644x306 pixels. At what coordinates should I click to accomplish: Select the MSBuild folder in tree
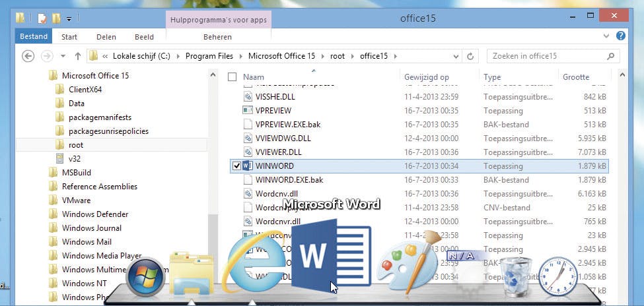(x=77, y=173)
